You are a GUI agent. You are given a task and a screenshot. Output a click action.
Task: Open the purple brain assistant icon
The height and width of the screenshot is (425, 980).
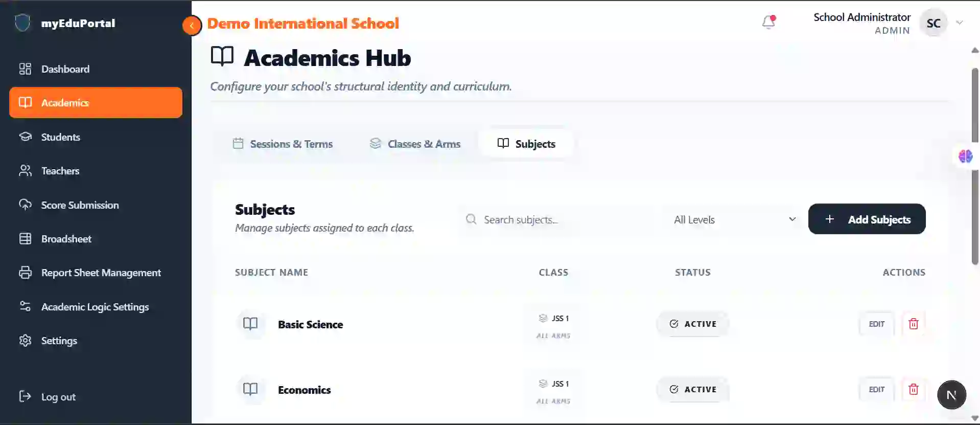point(965,156)
